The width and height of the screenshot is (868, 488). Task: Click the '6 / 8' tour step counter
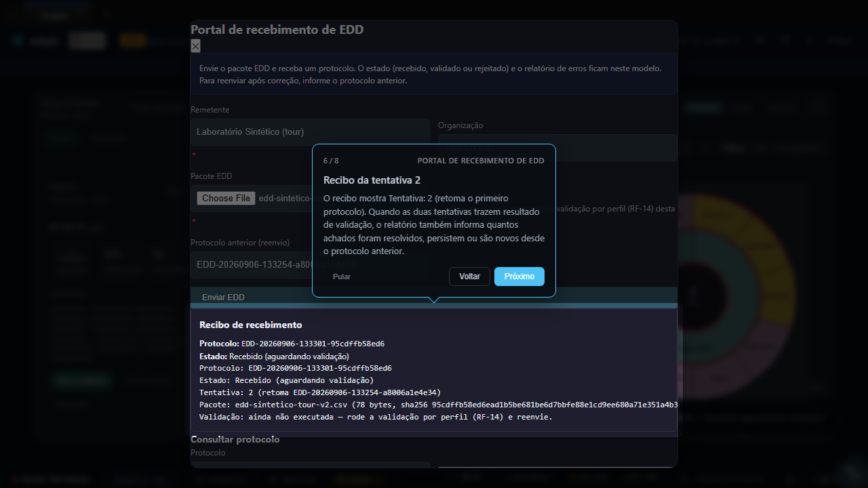331,161
